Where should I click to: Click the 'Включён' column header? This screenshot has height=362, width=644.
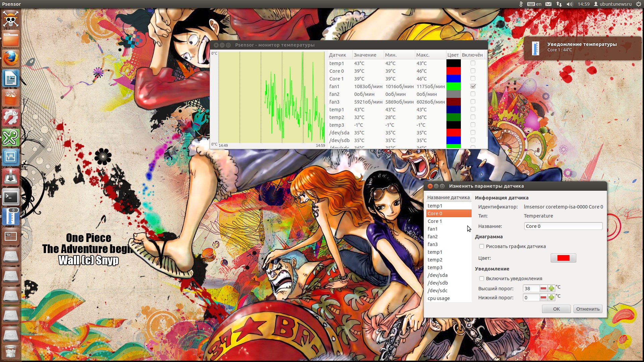(x=472, y=55)
